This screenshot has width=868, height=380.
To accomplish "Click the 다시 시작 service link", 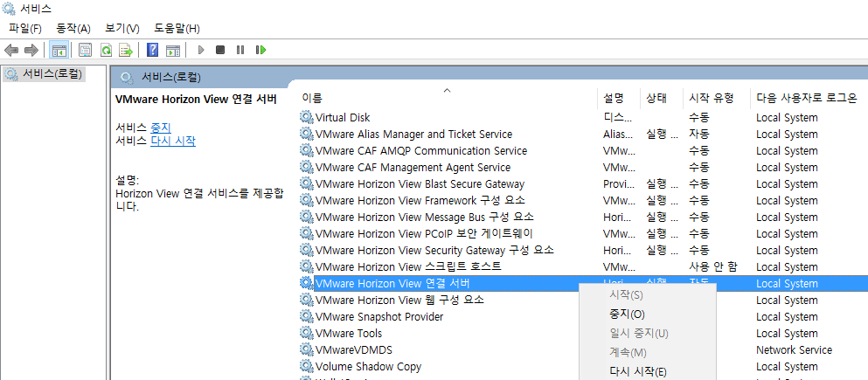I will (x=173, y=141).
